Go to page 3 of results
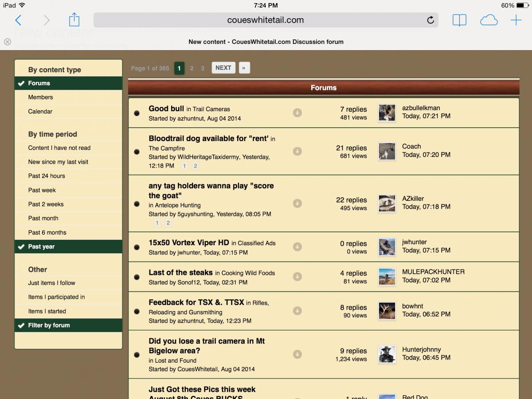This screenshot has height=399, width=532. (x=203, y=68)
